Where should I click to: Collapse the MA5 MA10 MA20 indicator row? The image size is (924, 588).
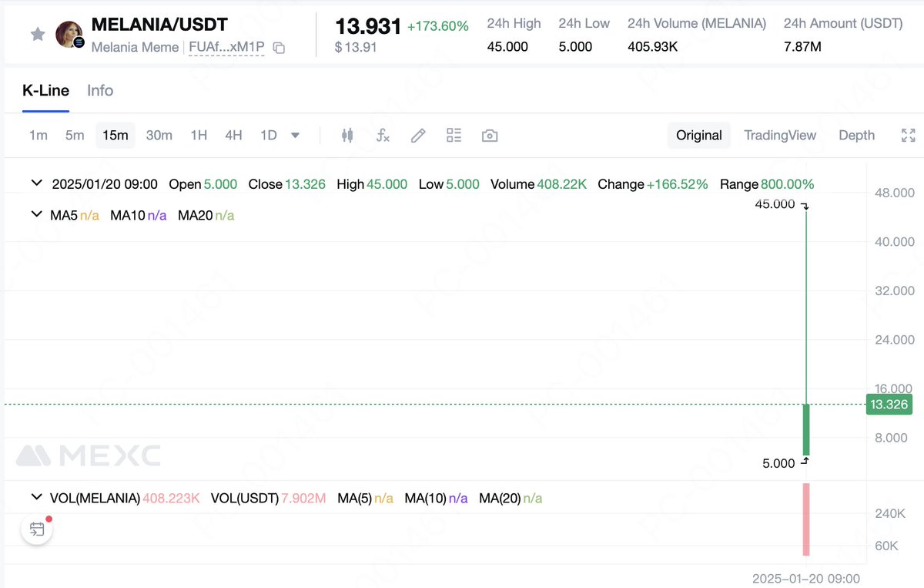(36, 214)
